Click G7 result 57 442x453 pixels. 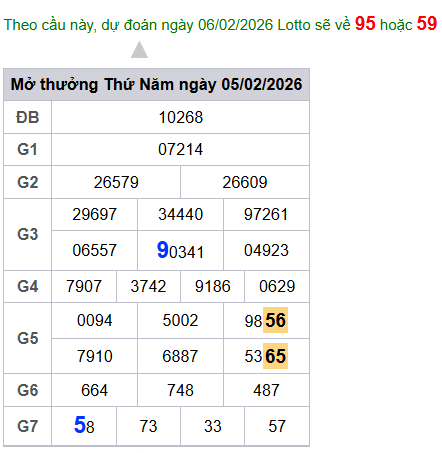277,426
